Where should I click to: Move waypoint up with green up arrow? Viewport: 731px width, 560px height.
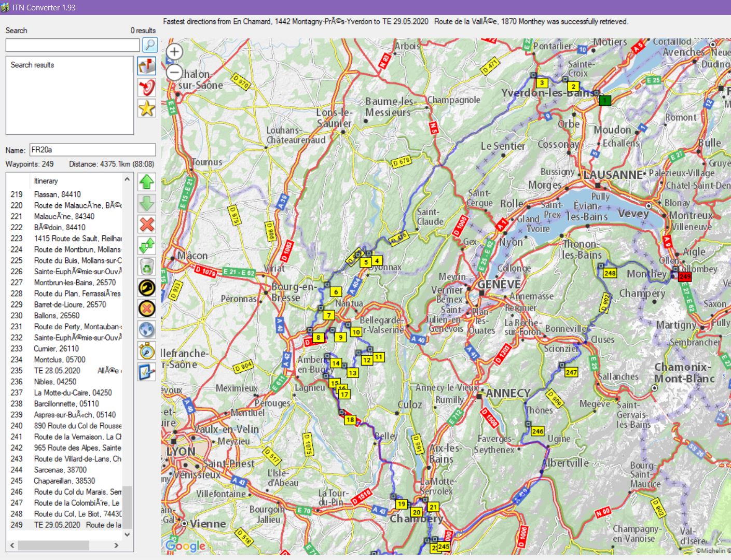coord(147,182)
